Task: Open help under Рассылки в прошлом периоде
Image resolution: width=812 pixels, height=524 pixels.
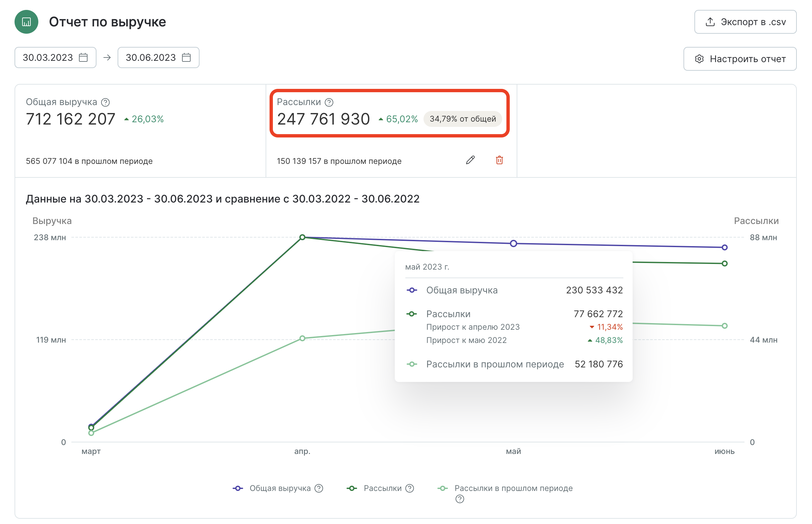Action: [460, 499]
